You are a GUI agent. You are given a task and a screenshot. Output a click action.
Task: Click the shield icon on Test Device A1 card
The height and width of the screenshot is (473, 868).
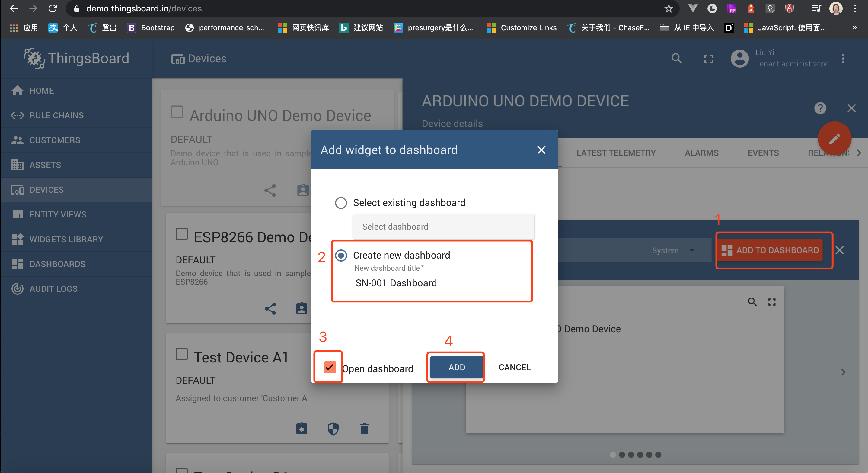tap(333, 429)
